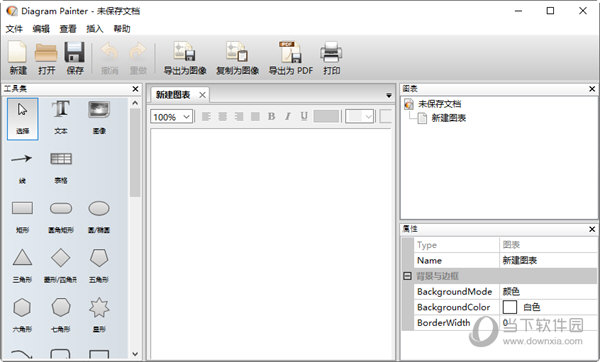Click the align center formatting icon
This screenshot has width=600, height=362.
[222, 116]
